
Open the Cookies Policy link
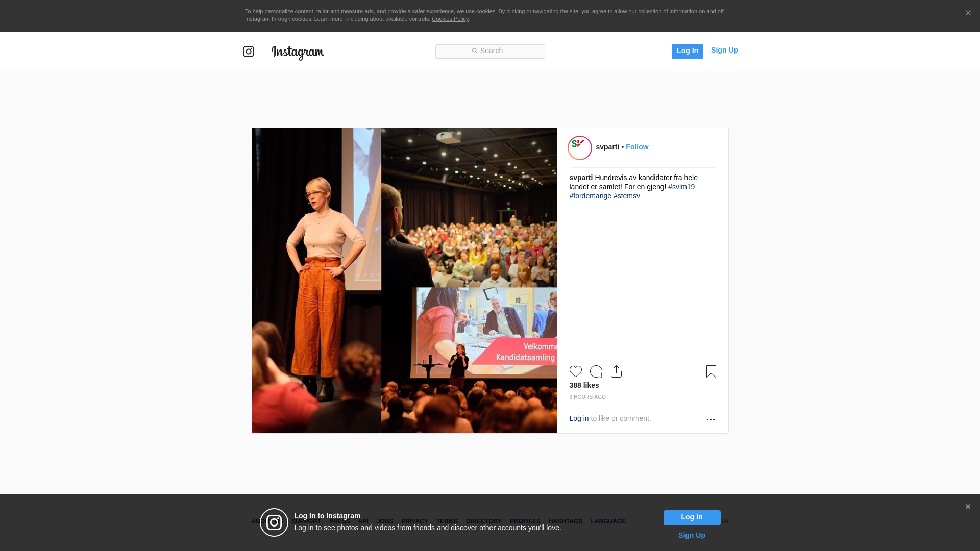[450, 19]
